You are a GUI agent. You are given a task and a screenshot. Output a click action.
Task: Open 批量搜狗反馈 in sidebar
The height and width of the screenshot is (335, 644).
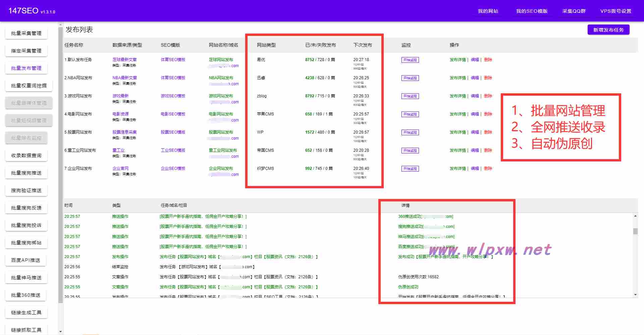tap(26, 208)
